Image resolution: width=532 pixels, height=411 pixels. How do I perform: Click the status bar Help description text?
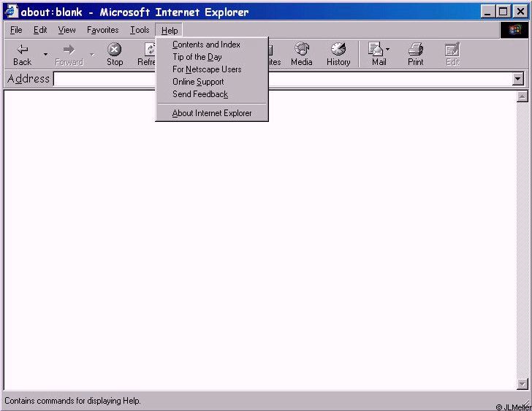[72, 401]
